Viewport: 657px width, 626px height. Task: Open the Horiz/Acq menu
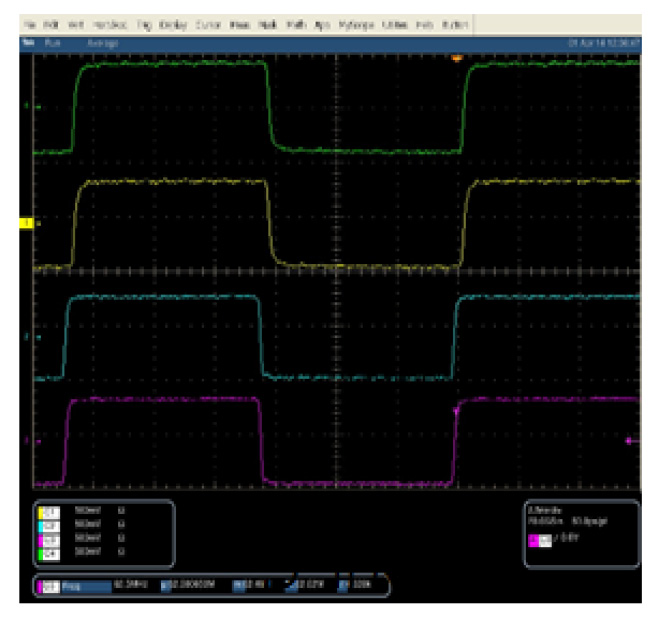click(x=104, y=24)
